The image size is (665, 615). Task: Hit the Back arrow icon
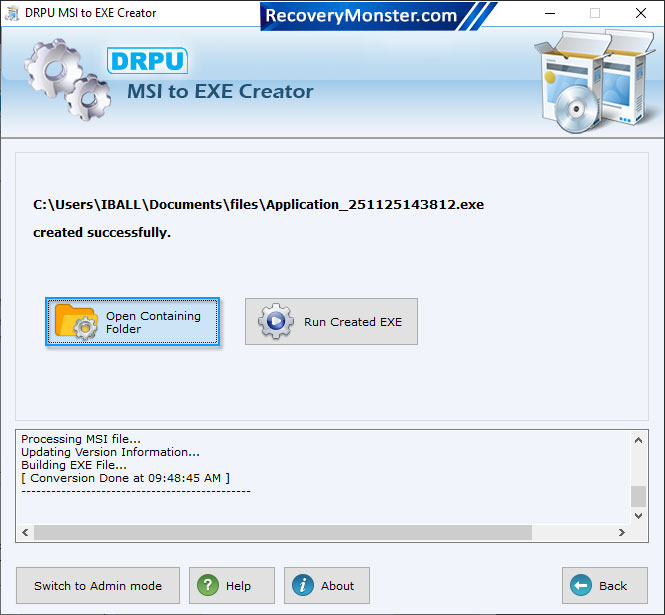[x=581, y=586]
